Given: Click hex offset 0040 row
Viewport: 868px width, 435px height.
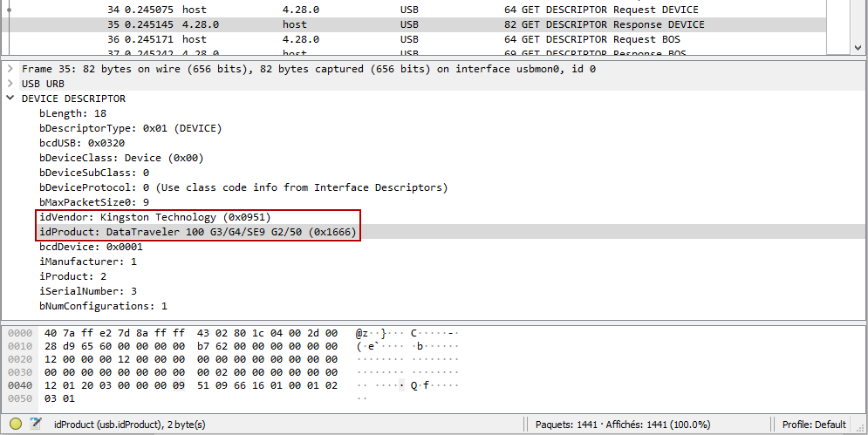Looking at the screenshot, I should tap(20, 385).
